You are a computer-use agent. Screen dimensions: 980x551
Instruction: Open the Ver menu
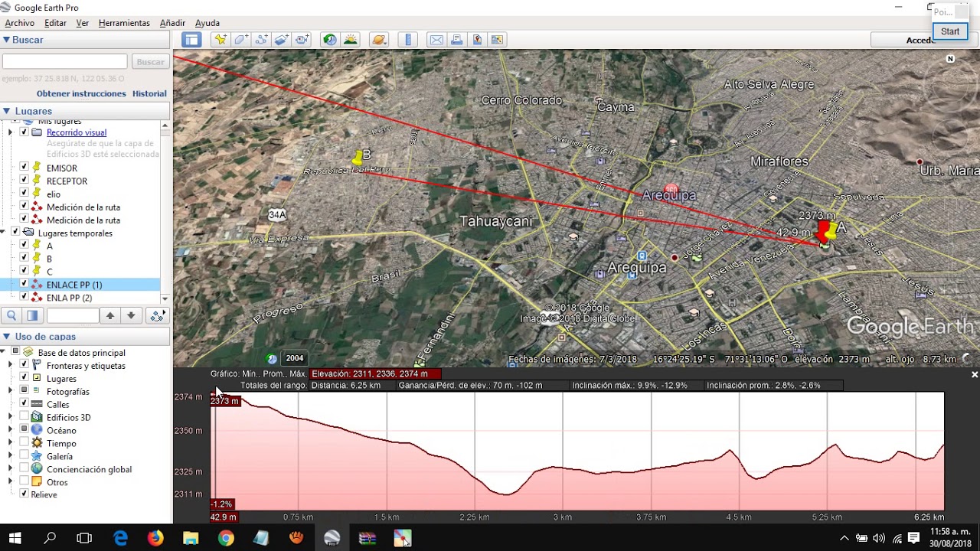83,23
